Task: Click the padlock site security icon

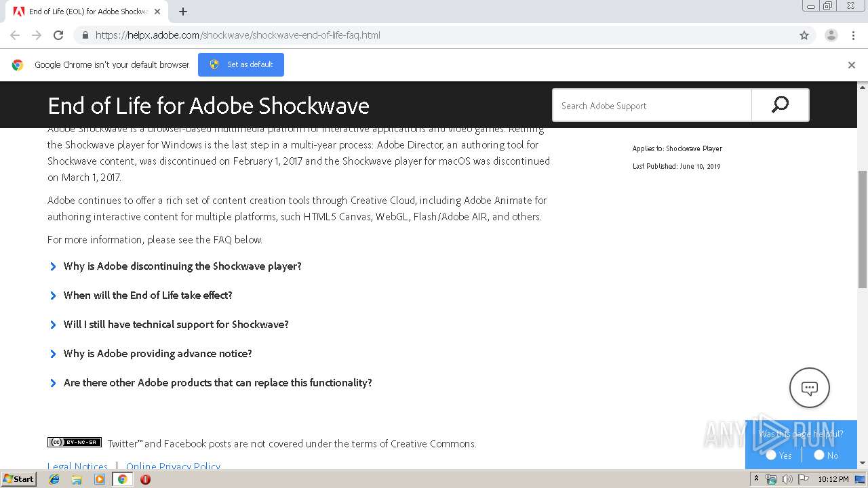Action: click(x=85, y=35)
